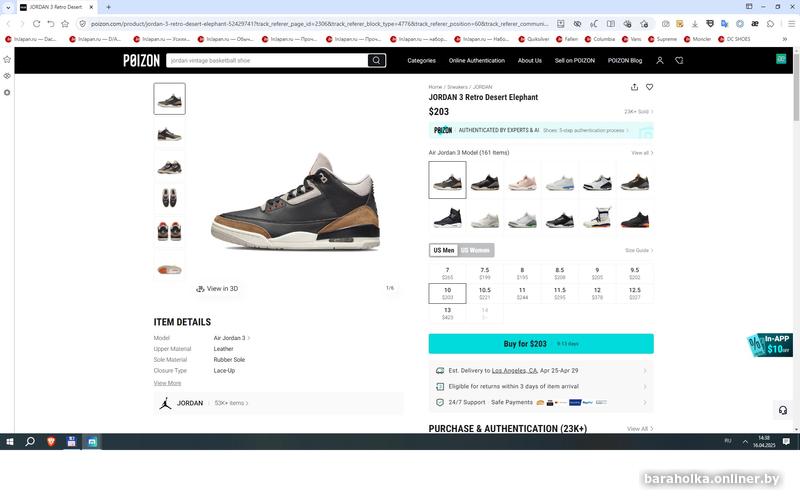Select size 13 option

447,313
